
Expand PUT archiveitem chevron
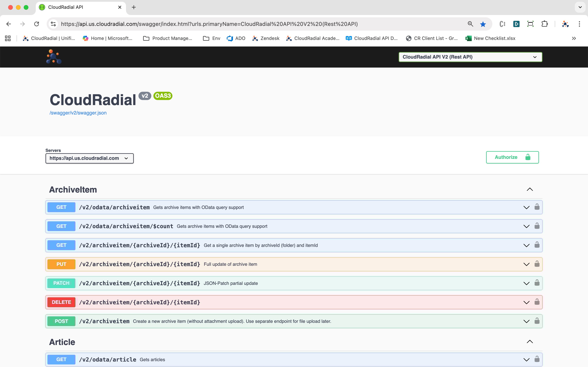click(x=526, y=264)
